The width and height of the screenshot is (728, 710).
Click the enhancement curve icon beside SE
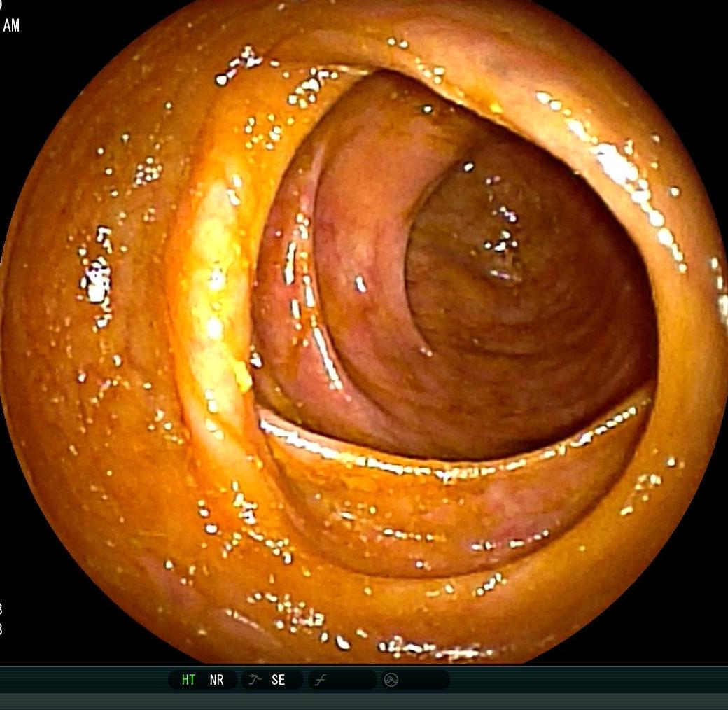[x=254, y=680]
